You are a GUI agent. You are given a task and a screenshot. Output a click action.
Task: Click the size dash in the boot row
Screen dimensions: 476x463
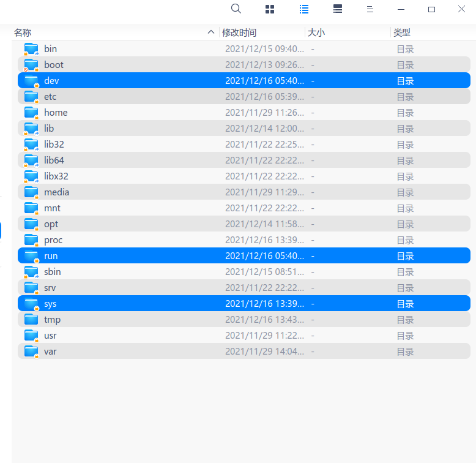point(313,65)
